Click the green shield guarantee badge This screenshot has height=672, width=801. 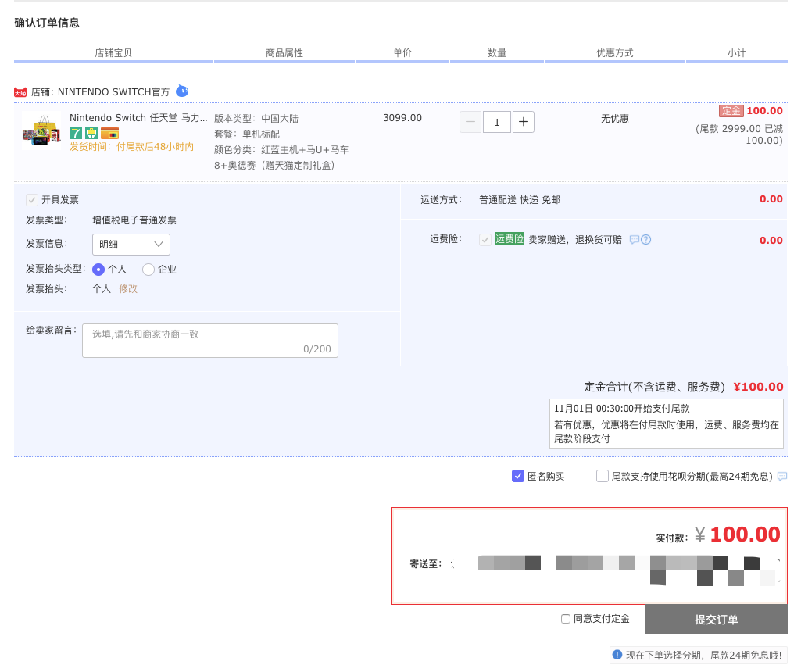pos(91,134)
